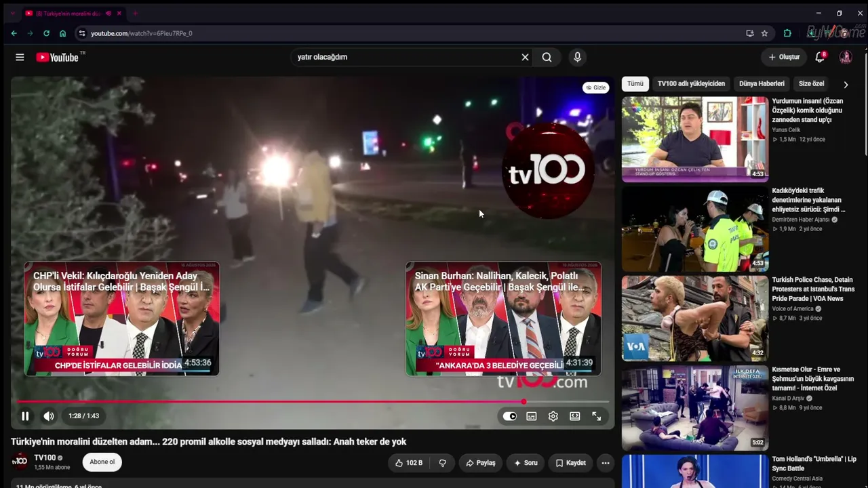Go back with the browser back arrow

[x=14, y=33]
